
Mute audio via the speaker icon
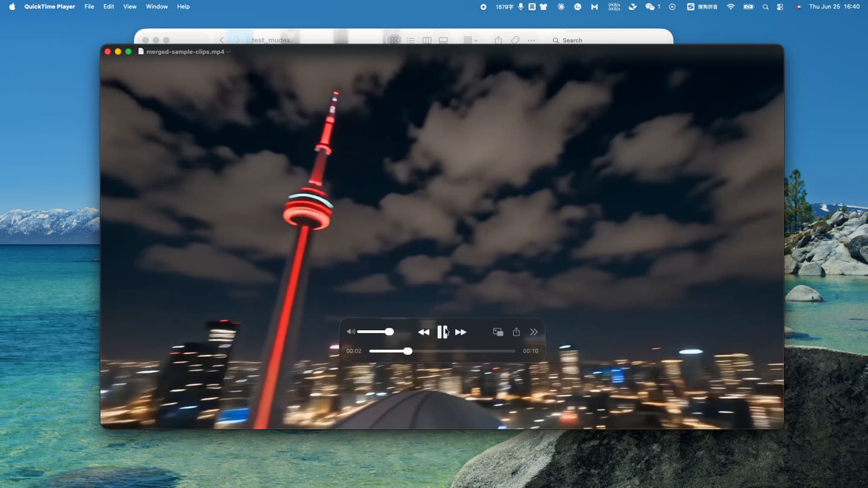(351, 332)
